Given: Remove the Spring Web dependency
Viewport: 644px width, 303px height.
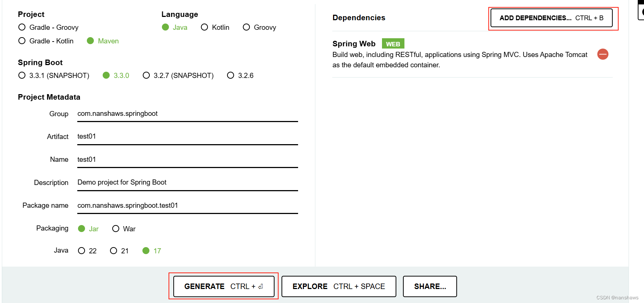Looking at the screenshot, I should pos(602,54).
